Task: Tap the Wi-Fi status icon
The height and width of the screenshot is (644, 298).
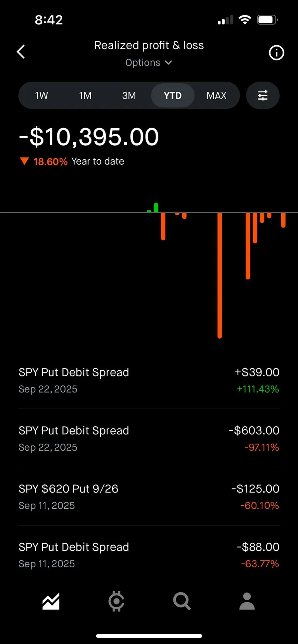Action: pos(244,20)
